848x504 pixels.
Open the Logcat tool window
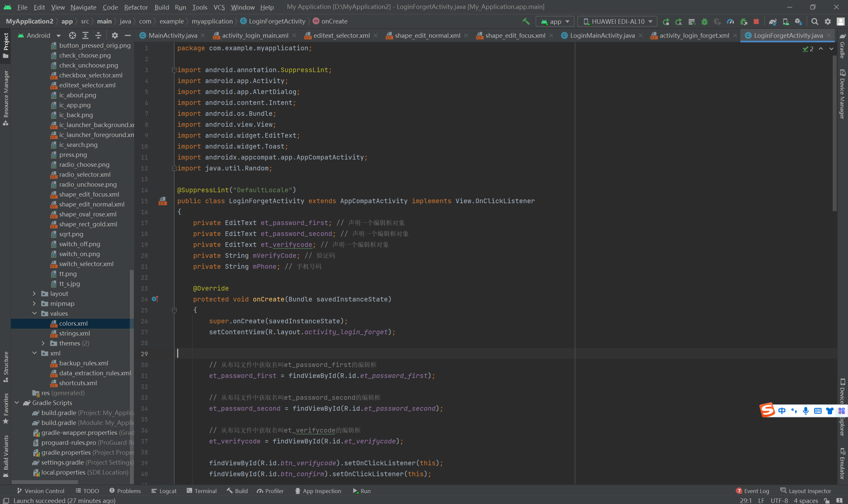pos(164,491)
